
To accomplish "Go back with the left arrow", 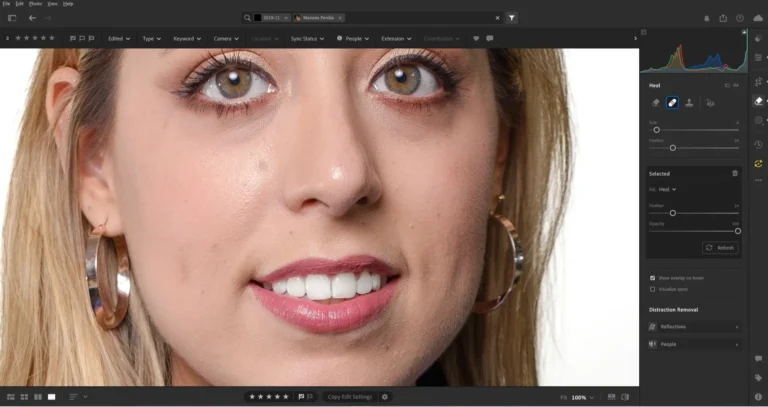I will coord(32,18).
